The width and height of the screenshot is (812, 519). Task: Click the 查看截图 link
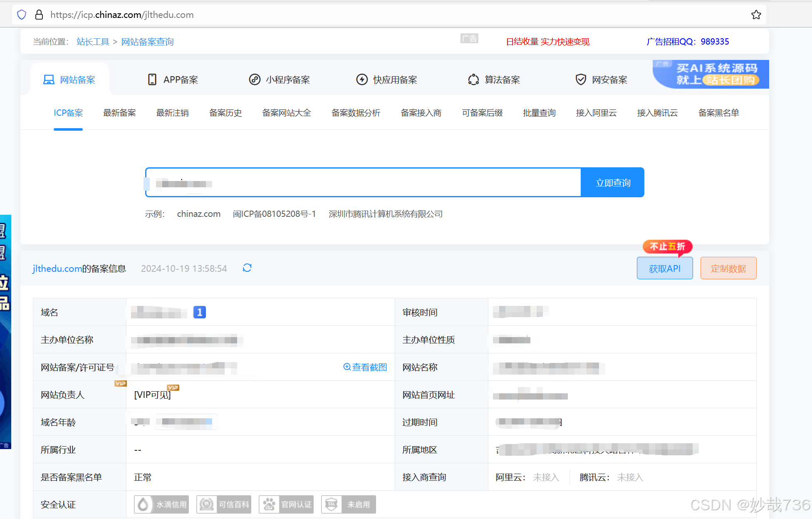365,367
